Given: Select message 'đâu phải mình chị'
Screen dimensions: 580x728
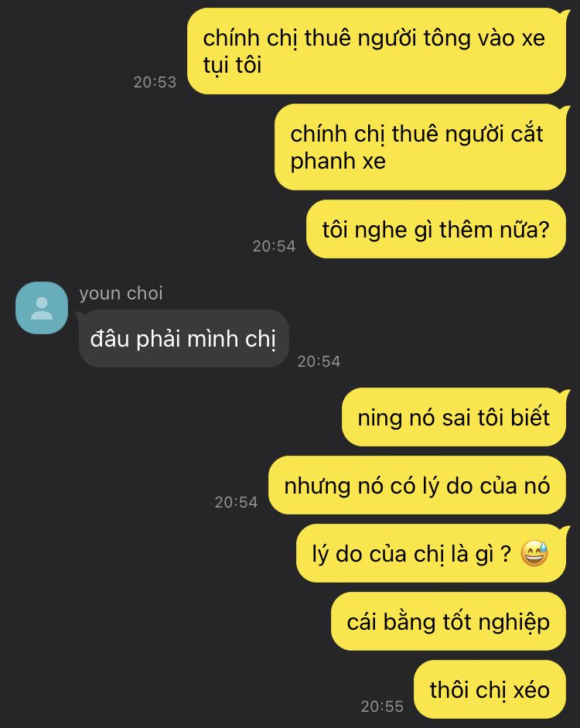Looking at the screenshot, I should coord(184,338).
